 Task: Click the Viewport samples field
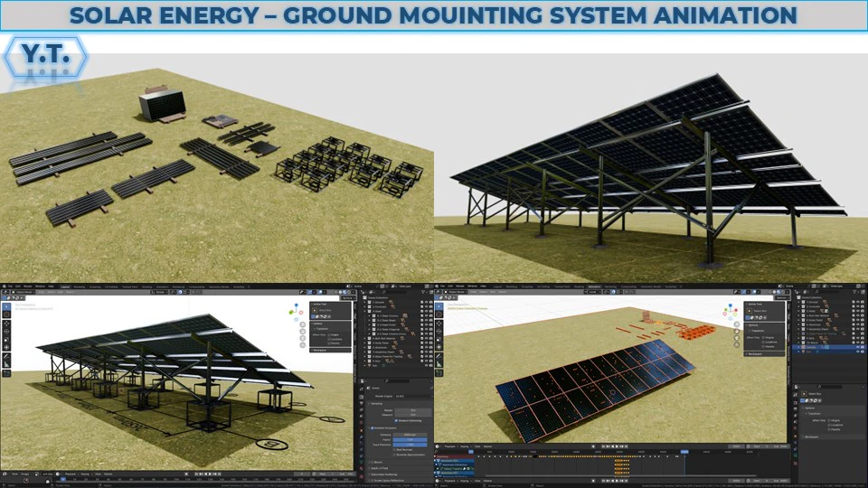[413, 415]
